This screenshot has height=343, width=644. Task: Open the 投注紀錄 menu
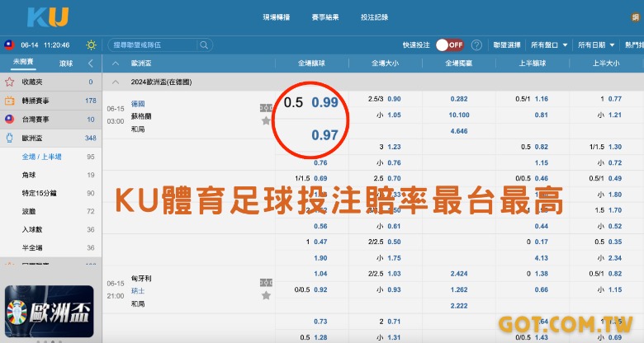[374, 17]
